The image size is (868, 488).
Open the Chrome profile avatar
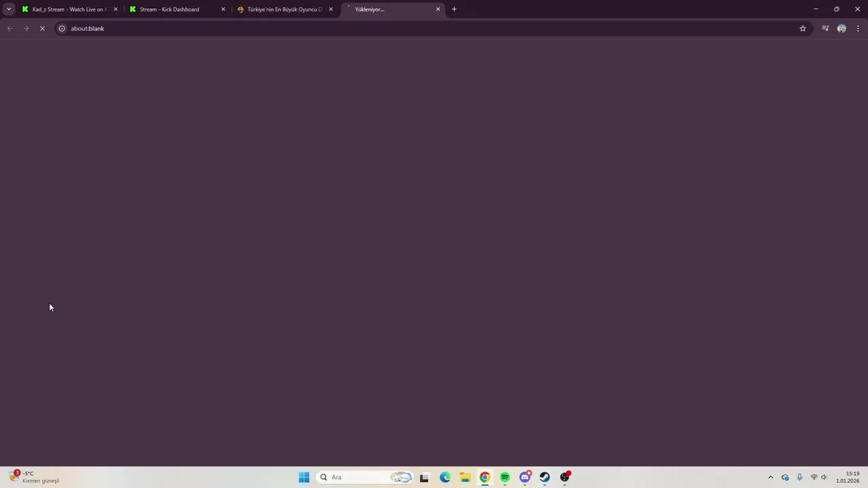pos(842,28)
